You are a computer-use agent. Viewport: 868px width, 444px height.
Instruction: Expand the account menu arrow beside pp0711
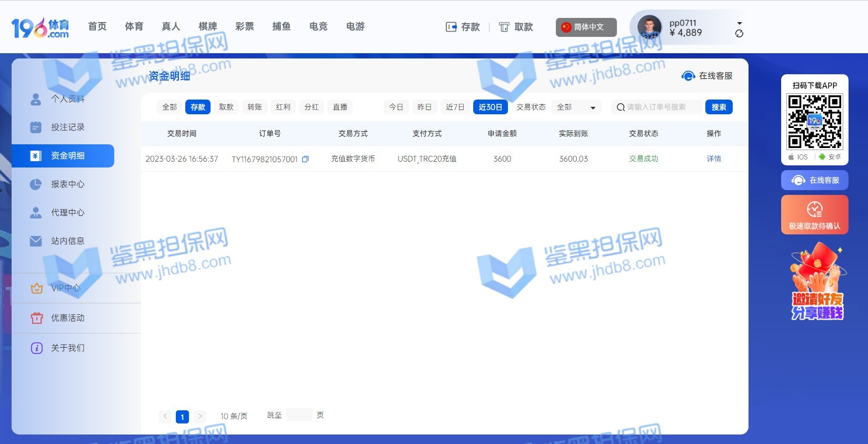tap(739, 23)
